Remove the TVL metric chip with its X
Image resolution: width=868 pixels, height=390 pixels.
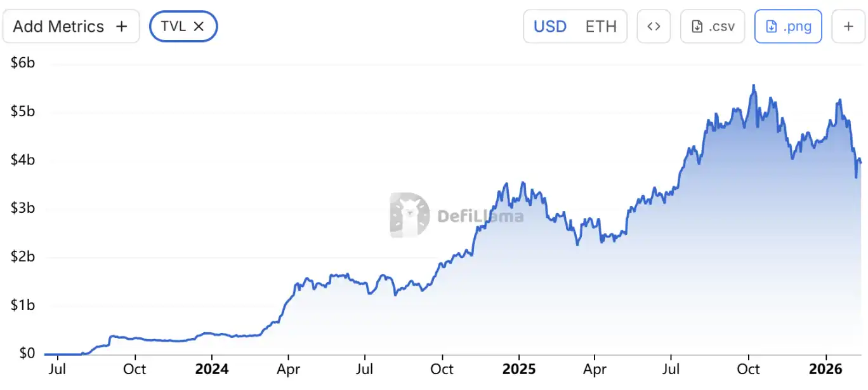(199, 26)
